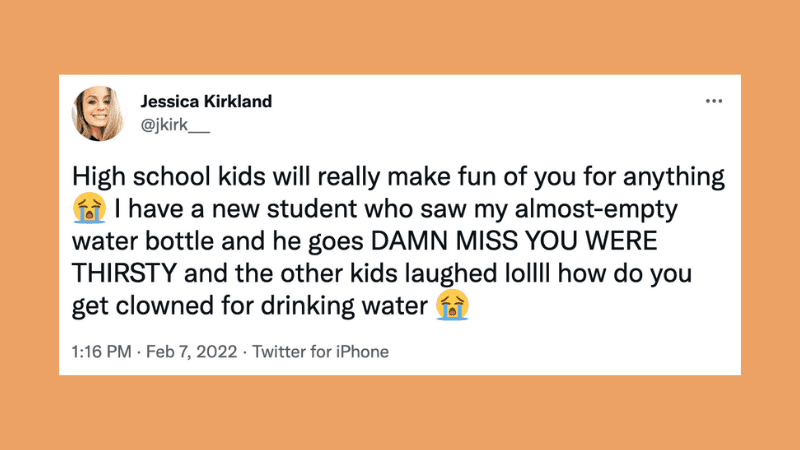Click the @jkirk___ handle
Viewport: 800px width, 450px height.
coord(166,123)
